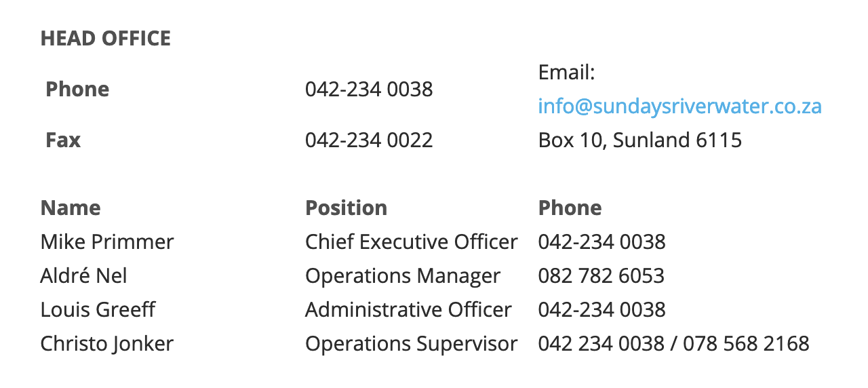Image resolution: width=868 pixels, height=388 pixels.
Task: Select the head office phone number 042-234 0038
Action: 369,90
